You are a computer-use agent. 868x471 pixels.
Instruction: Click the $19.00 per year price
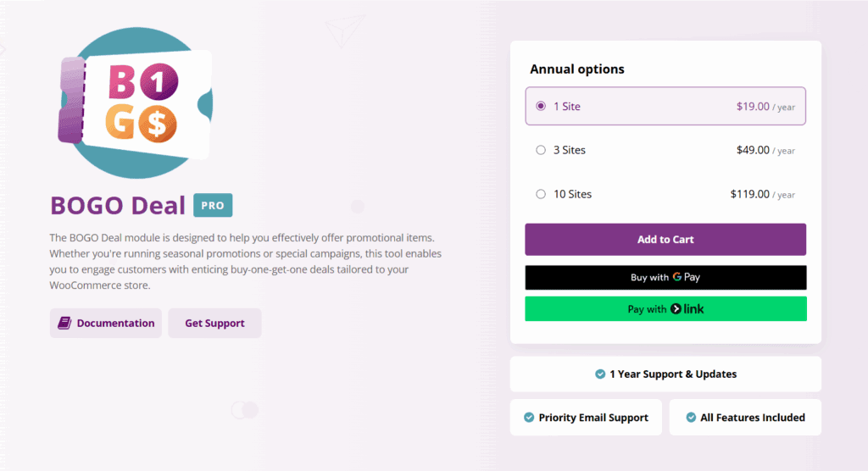(x=765, y=107)
